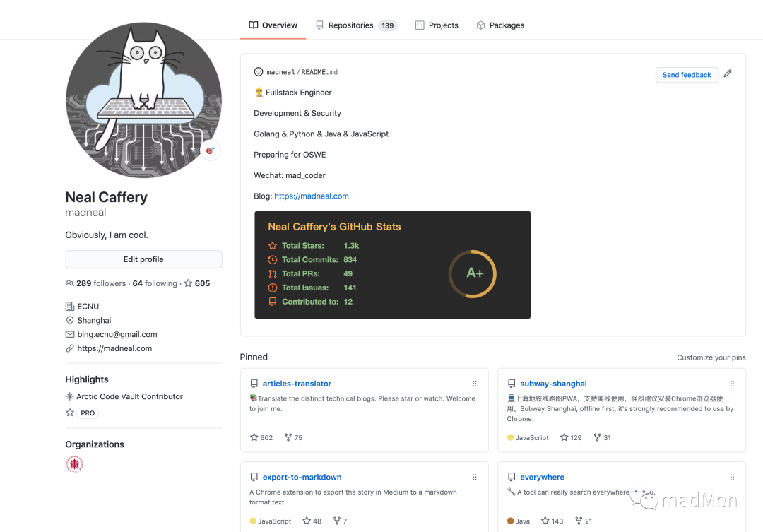Open the Overview tab
Image resolution: width=763 pixels, height=532 pixels.
pos(273,25)
